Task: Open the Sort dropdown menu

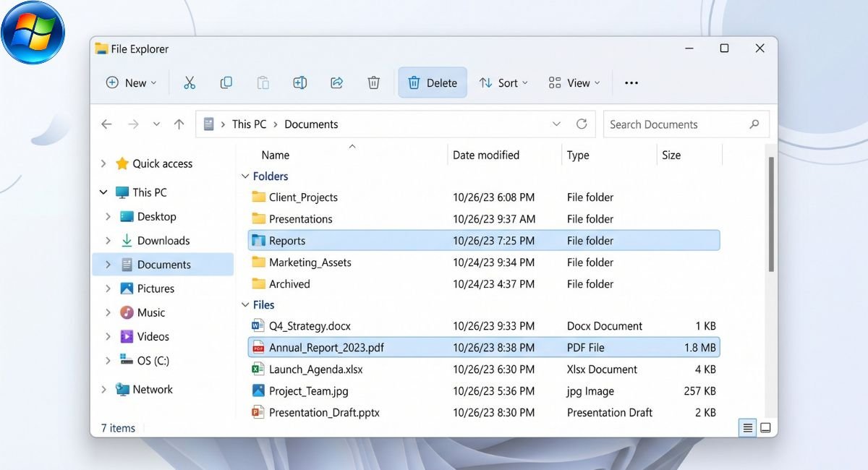Action: click(503, 83)
